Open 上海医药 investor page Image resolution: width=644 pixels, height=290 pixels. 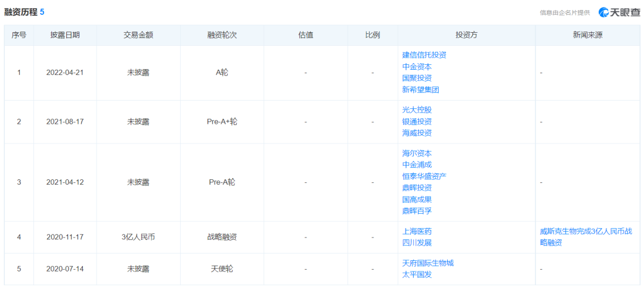pyautogui.click(x=417, y=231)
